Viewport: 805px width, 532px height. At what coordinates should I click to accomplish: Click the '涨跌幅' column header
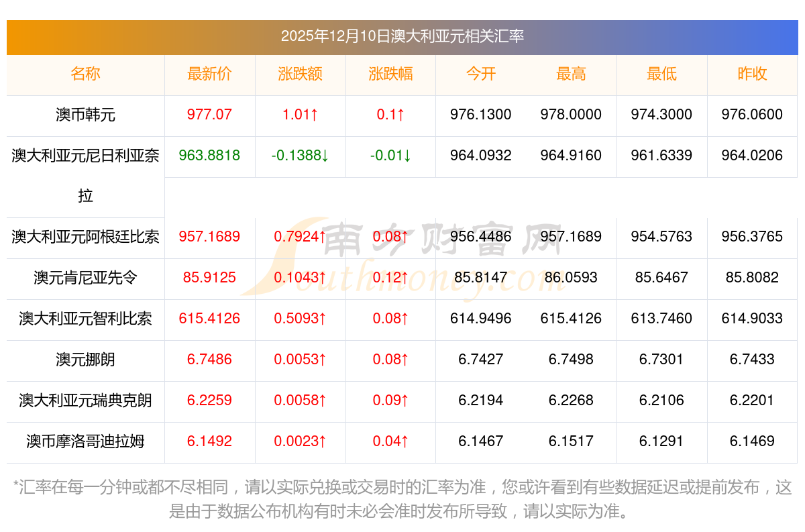(x=390, y=74)
